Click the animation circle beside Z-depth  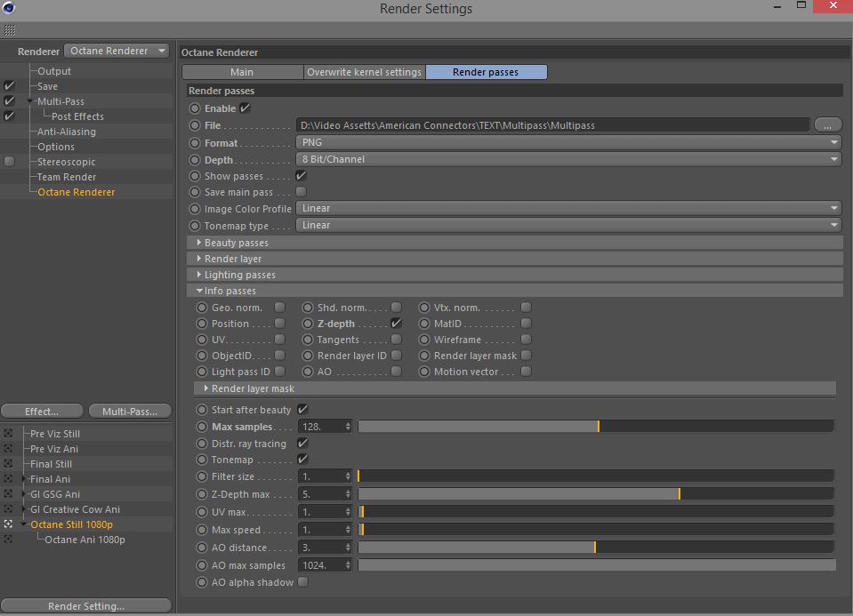coord(308,324)
